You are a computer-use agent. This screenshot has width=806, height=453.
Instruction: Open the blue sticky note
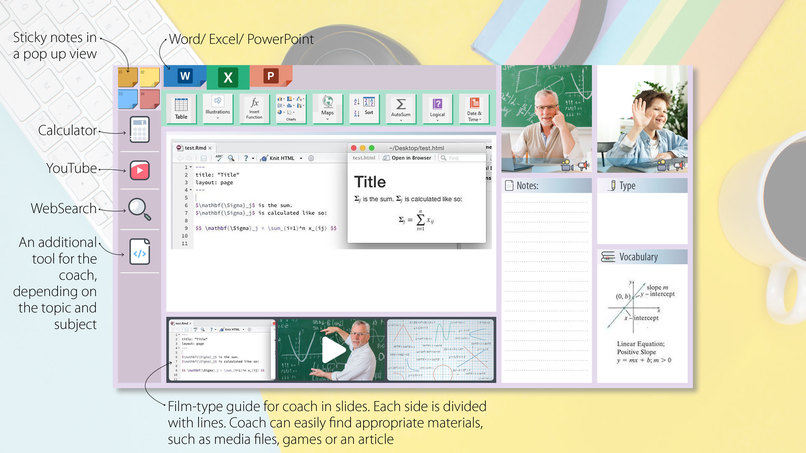click(x=127, y=99)
